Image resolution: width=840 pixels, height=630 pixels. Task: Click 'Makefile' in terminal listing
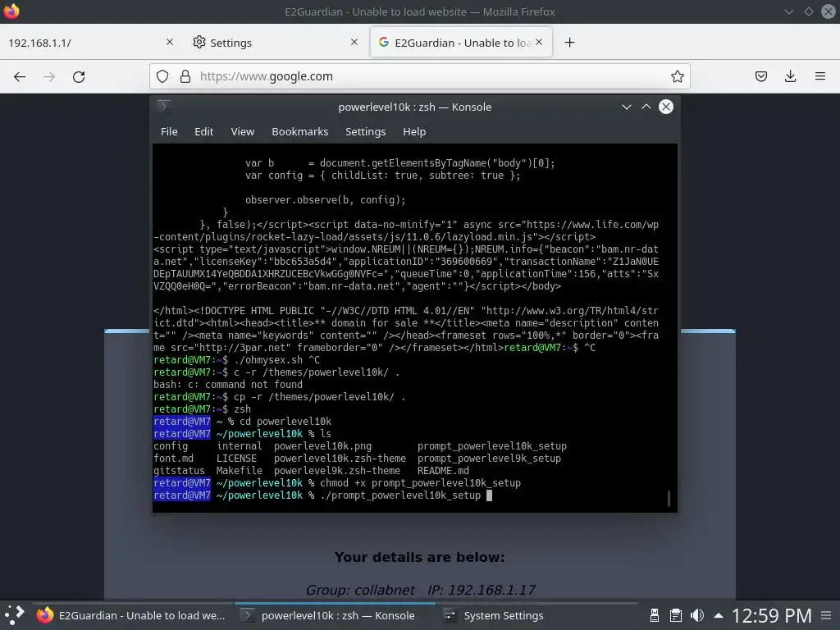[240, 471]
